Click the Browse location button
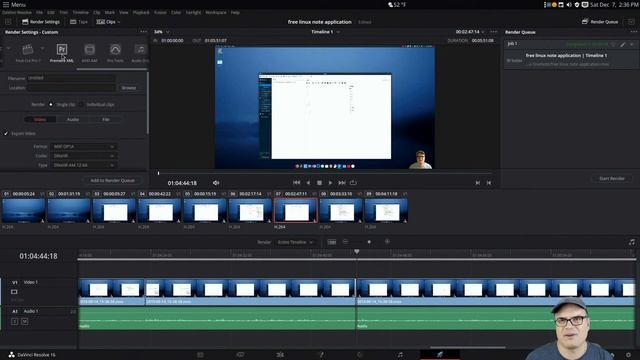Viewport: 640px width, 360px height. 129,88
